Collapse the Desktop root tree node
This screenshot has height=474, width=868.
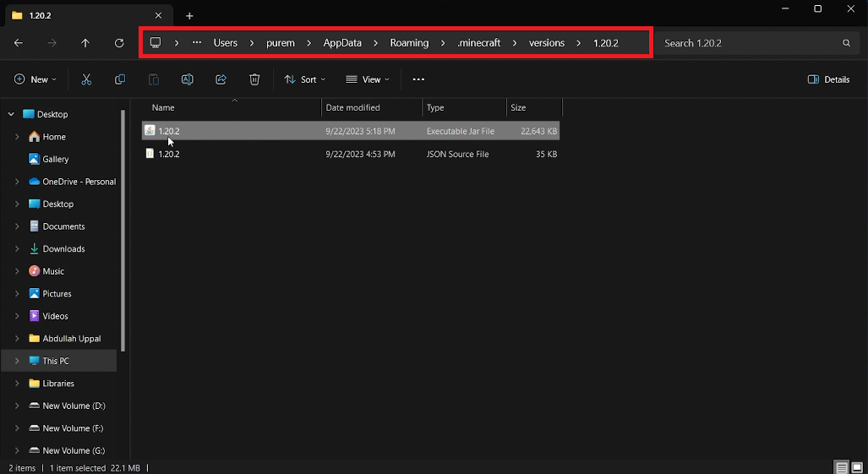[x=11, y=115]
